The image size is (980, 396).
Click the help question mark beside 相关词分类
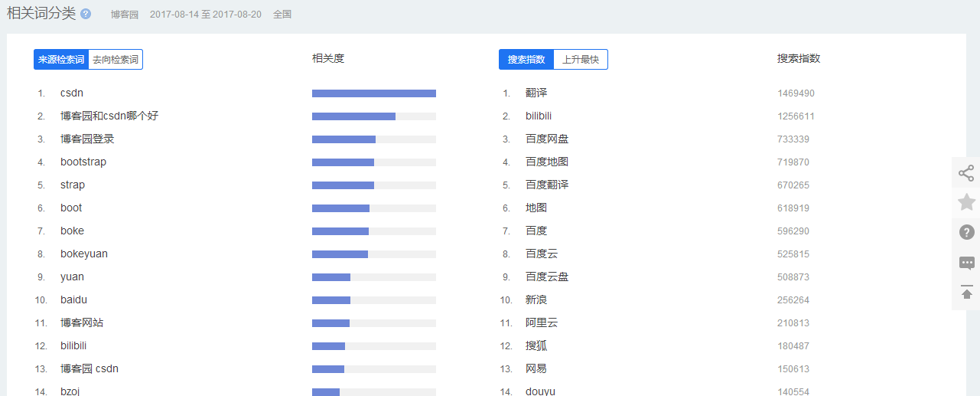pyautogui.click(x=86, y=14)
